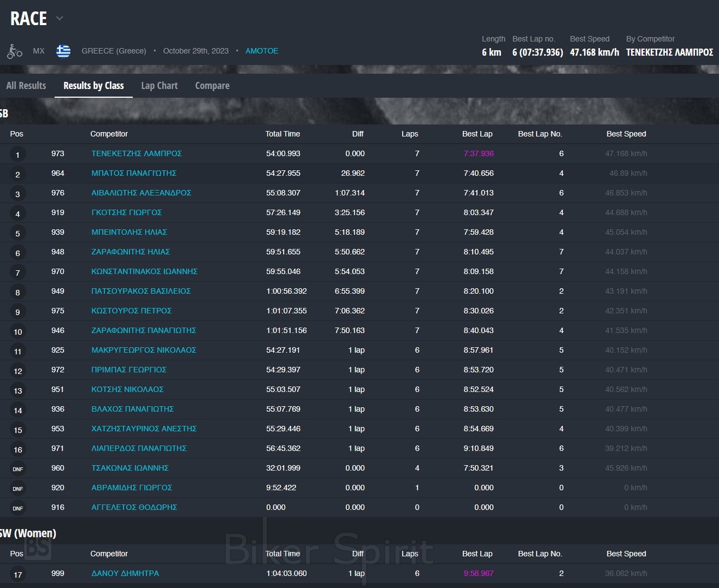This screenshot has height=588, width=719.
Task: Open competitor ΤΕΝΕΚΕΤΖΗΣ ΛΑΜΠΡΟΣ profile link
Action: (x=137, y=153)
